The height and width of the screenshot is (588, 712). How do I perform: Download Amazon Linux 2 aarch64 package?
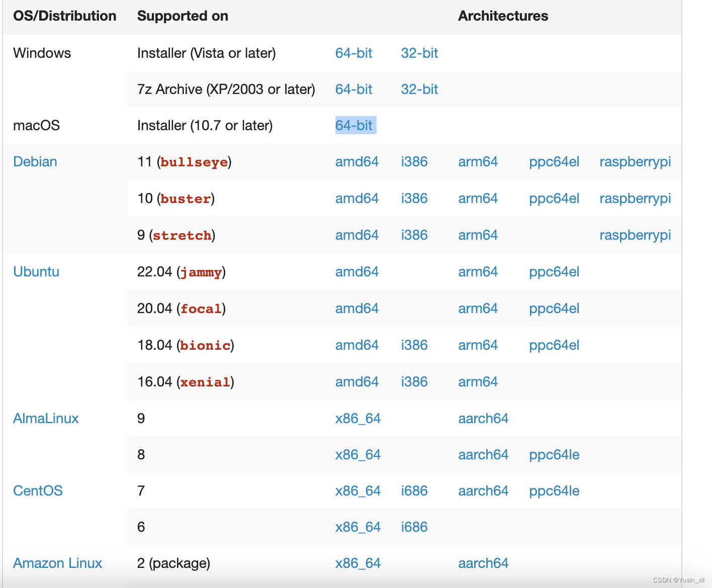click(483, 563)
